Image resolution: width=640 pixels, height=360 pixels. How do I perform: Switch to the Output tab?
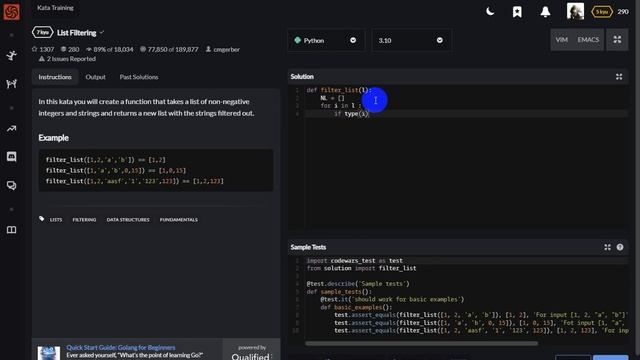click(x=96, y=77)
